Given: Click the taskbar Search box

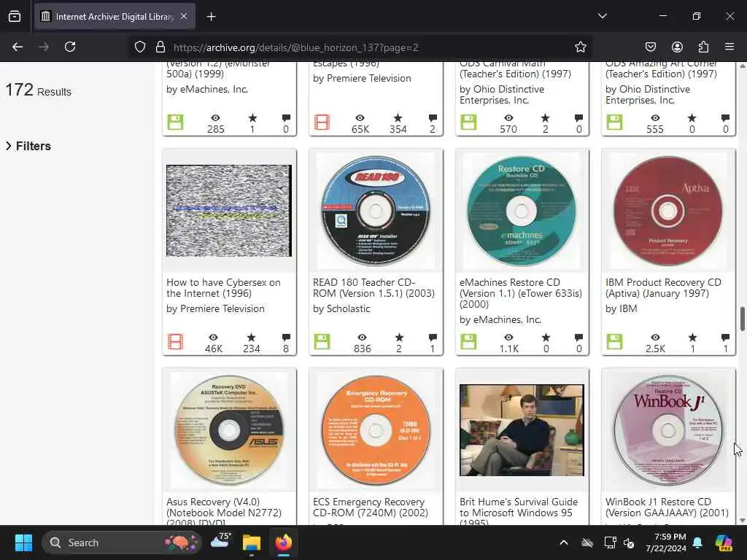Looking at the screenshot, I should (121, 542).
